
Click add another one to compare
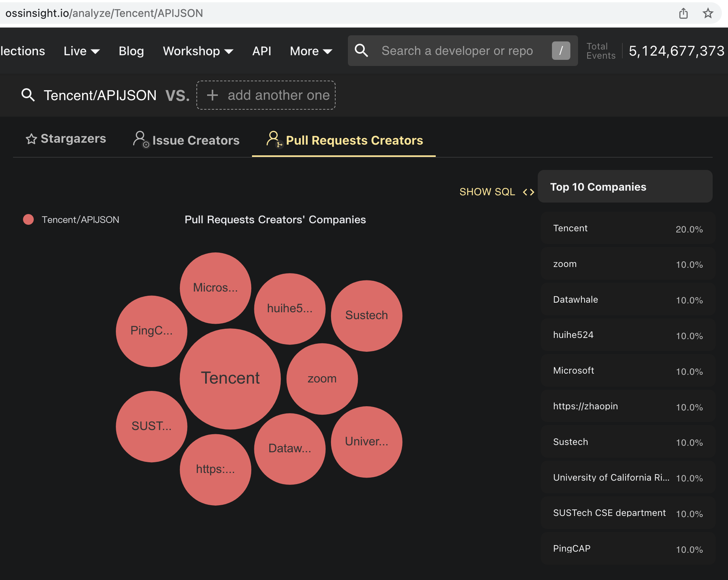click(x=266, y=95)
